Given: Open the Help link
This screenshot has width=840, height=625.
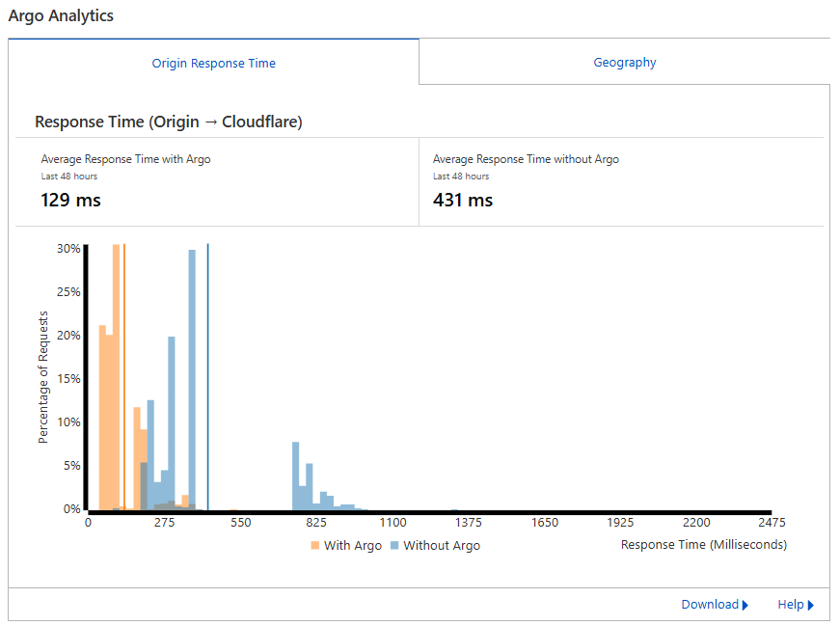Looking at the screenshot, I should coord(790,604).
